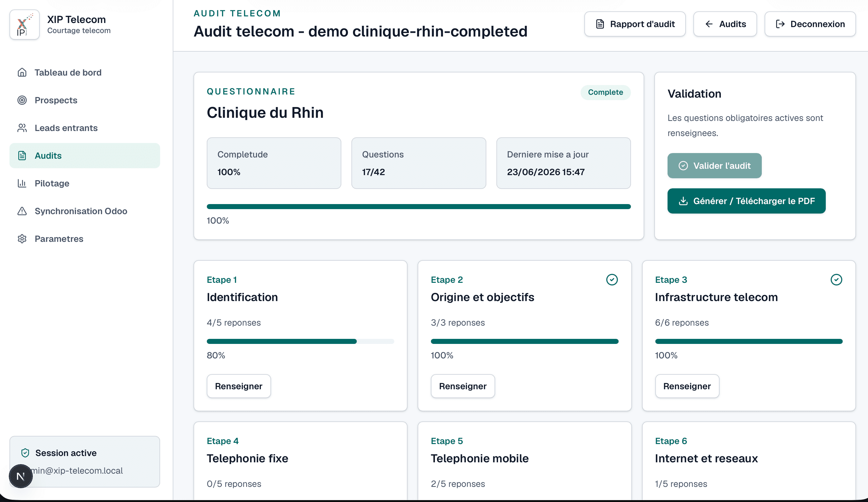868x502 pixels.
Task: Click the 1/5 reponses text
Action: click(681, 484)
